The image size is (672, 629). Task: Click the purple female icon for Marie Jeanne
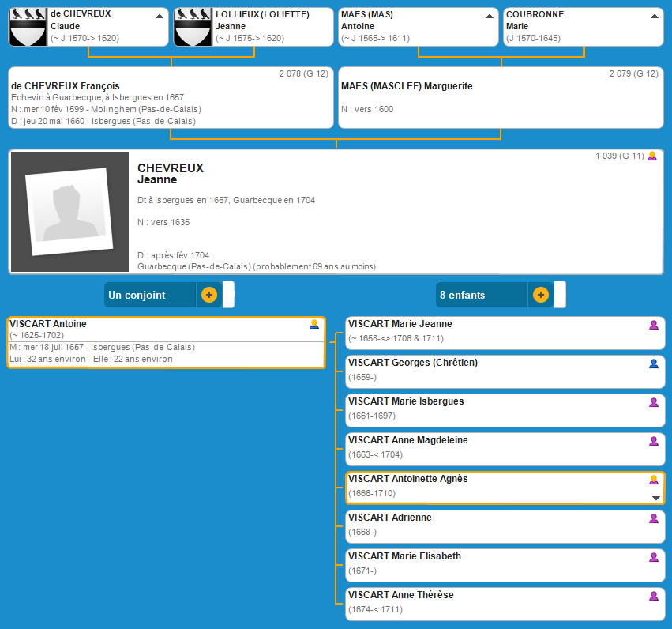653,325
